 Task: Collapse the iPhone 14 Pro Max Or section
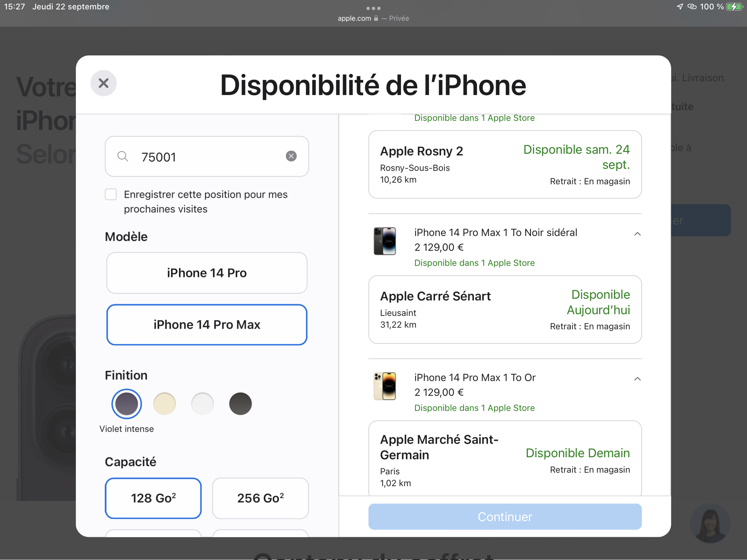(637, 379)
